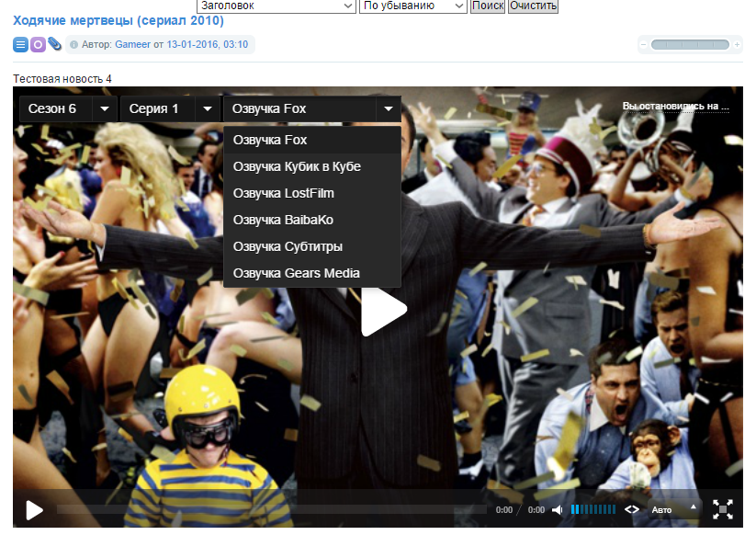Click the paperclip attachment icon

[54, 44]
